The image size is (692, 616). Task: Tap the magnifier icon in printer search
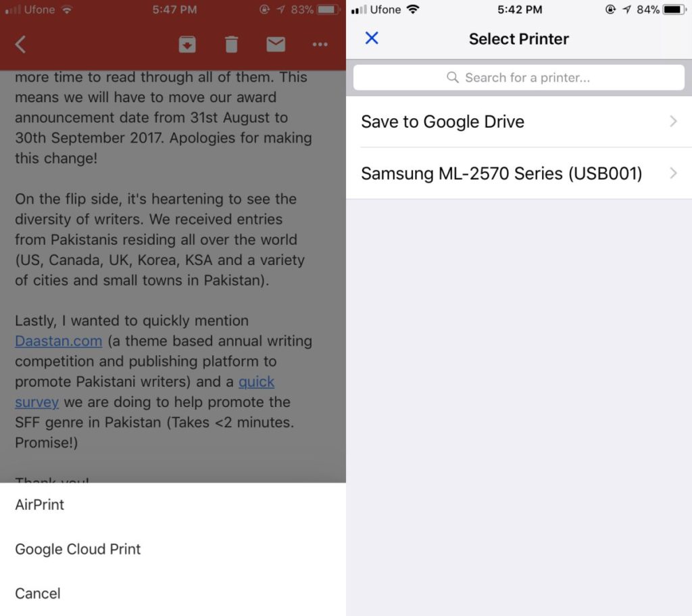pos(451,77)
